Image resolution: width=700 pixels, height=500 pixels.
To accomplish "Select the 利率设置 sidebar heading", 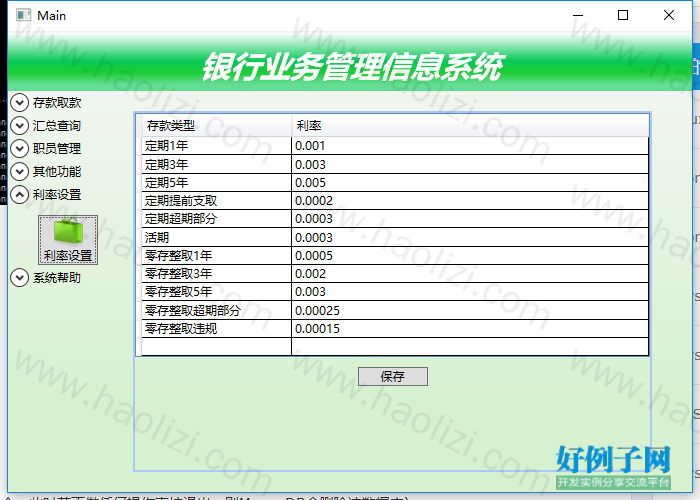I will pyautogui.click(x=57, y=195).
